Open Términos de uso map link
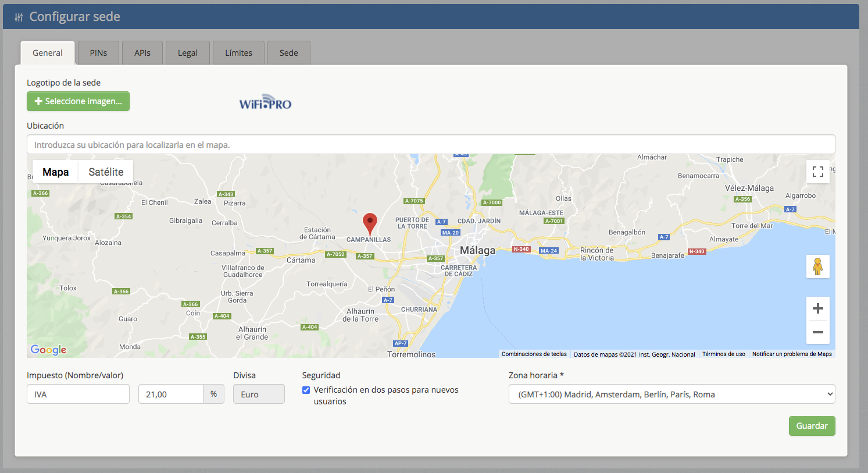 723,354
